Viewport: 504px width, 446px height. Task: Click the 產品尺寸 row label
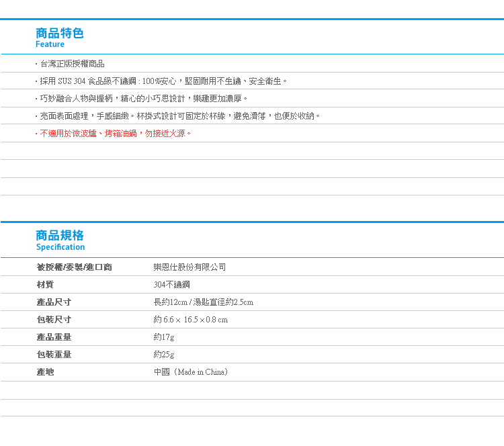point(54,302)
